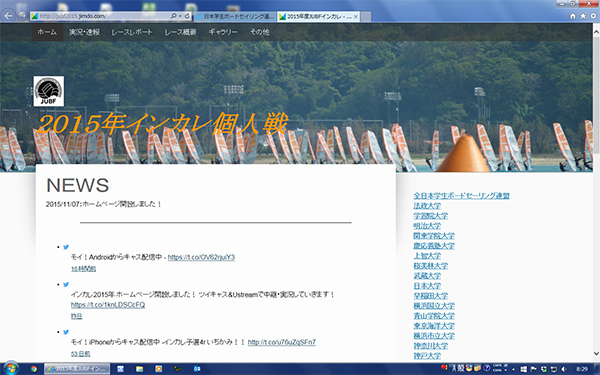Open 全日本学生ボードセーリング連盟 link
Image resolution: width=600 pixels, height=375 pixels.
[461, 196]
